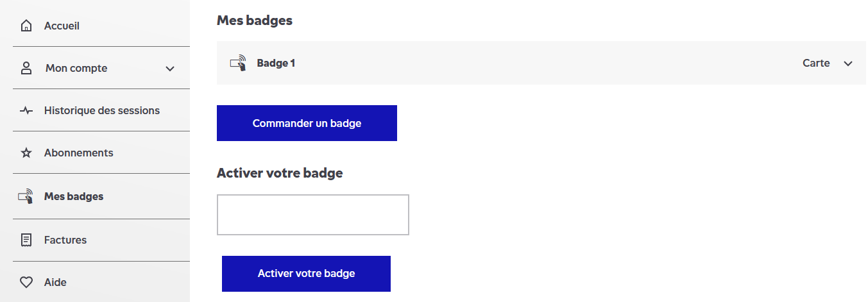
Task: Select the Badge 1 row title
Action: [276, 63]
